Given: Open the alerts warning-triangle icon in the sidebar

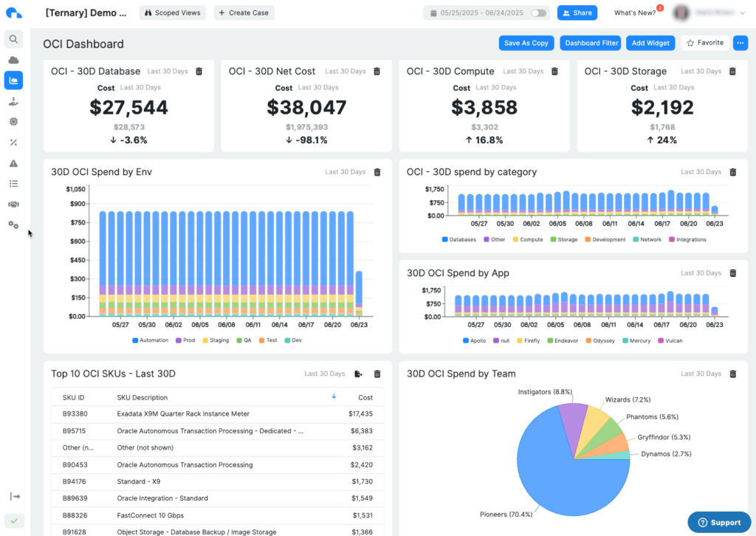Looking at the screenshot, I should point(13,162).
